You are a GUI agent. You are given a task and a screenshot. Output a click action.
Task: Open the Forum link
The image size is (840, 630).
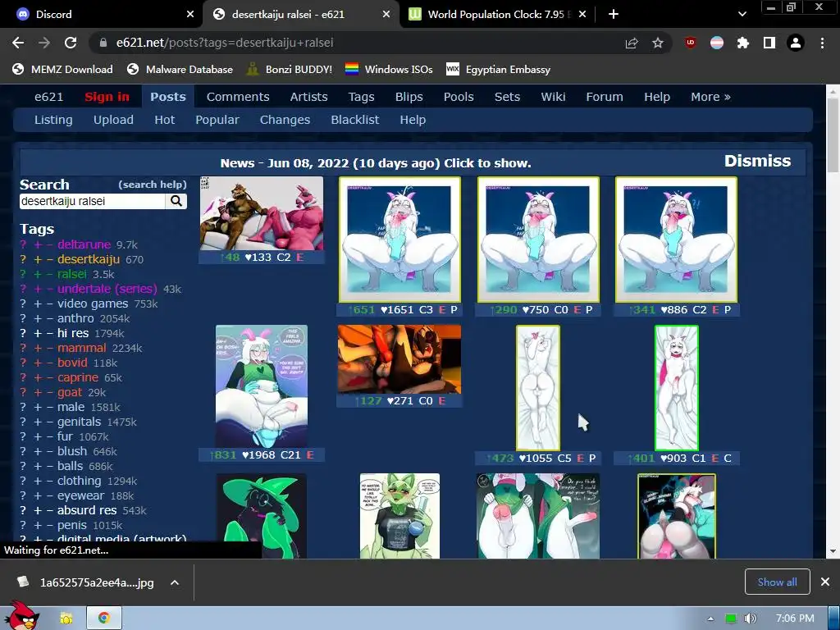(605, 97)
